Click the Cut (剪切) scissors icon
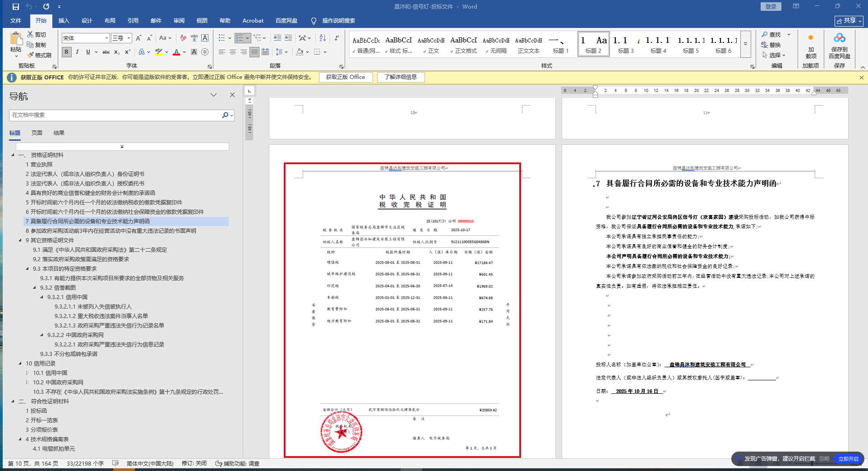868x471 pixels. [x=30, y=34]
